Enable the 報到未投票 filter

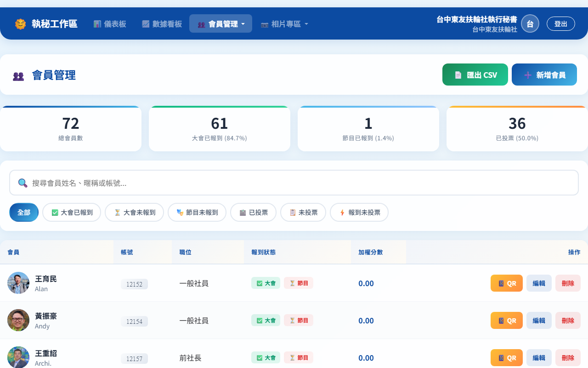coord(359,213)
